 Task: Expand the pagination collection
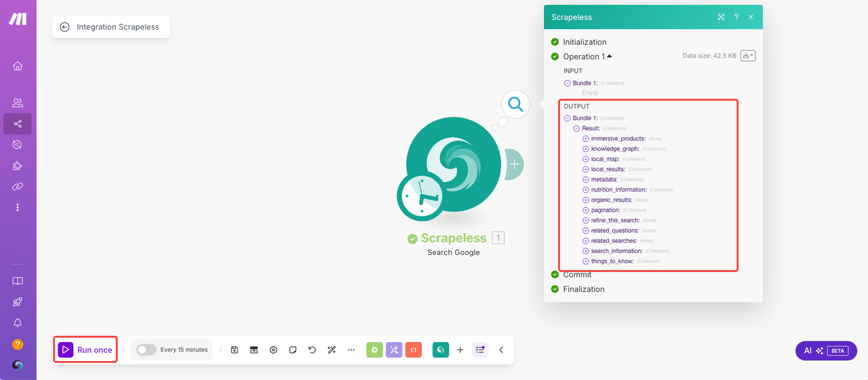pyautogui.click(x=586, y=210)
